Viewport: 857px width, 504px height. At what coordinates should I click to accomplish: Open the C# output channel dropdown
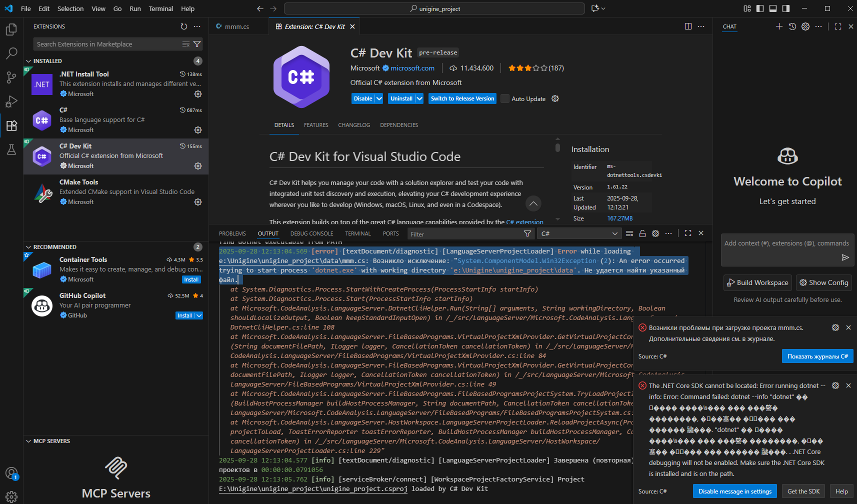pyautogui.click(x=579, y=233)
